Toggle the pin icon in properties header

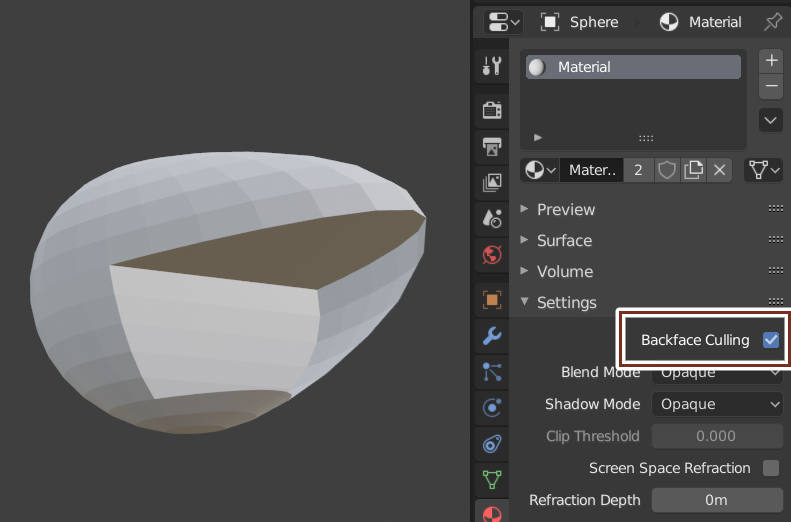click(x=773, y=22)
